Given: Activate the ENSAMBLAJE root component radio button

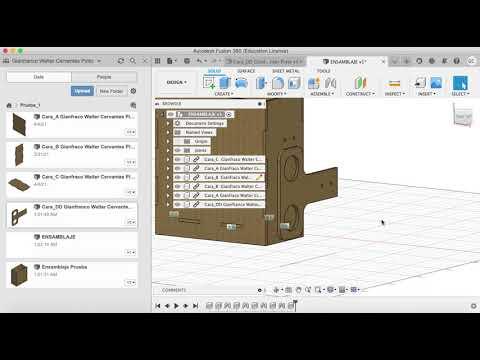Looking at the screenshot, I should click(x=229, y=114).
